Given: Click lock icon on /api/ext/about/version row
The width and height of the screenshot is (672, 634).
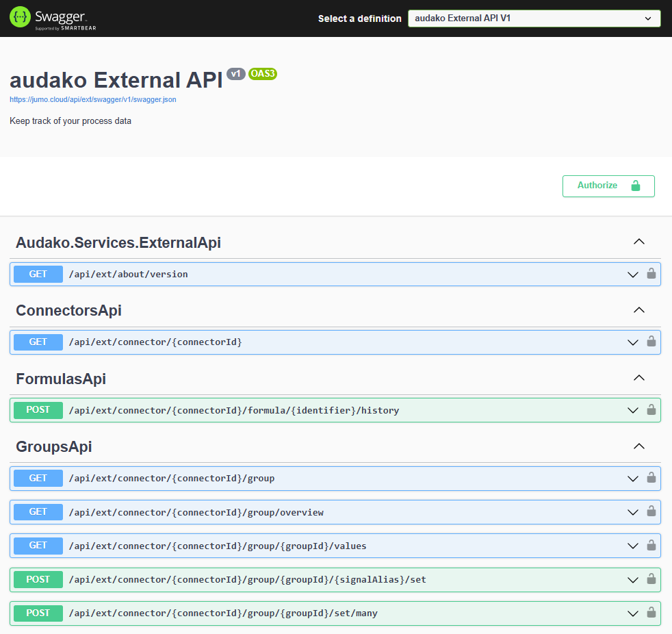Looking at the screenshot, I should tap(651, 274).
